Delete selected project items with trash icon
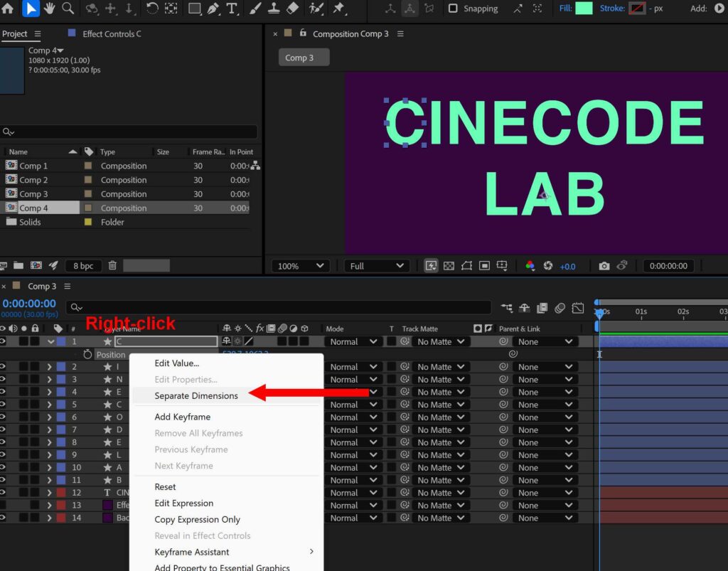Screen dimensions: 728x571 coord(112,265)
